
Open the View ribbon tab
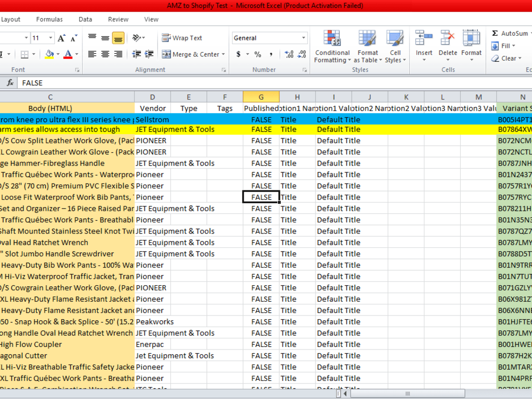pyautogui.click(x=151, y=19)
